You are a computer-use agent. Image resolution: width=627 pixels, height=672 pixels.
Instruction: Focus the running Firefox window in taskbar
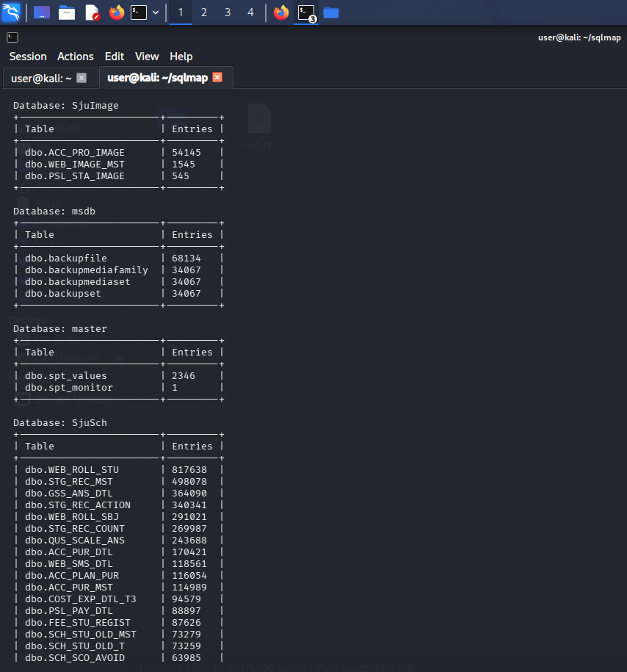281,12
